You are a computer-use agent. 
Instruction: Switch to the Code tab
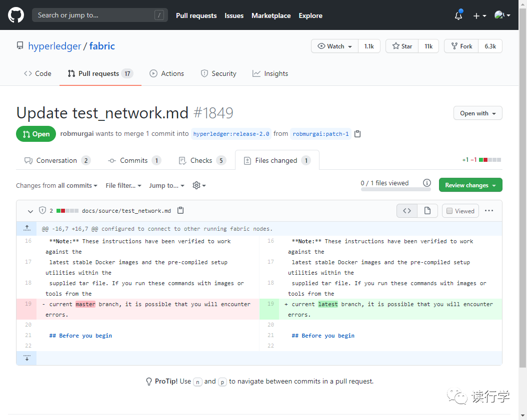point(37,73)
